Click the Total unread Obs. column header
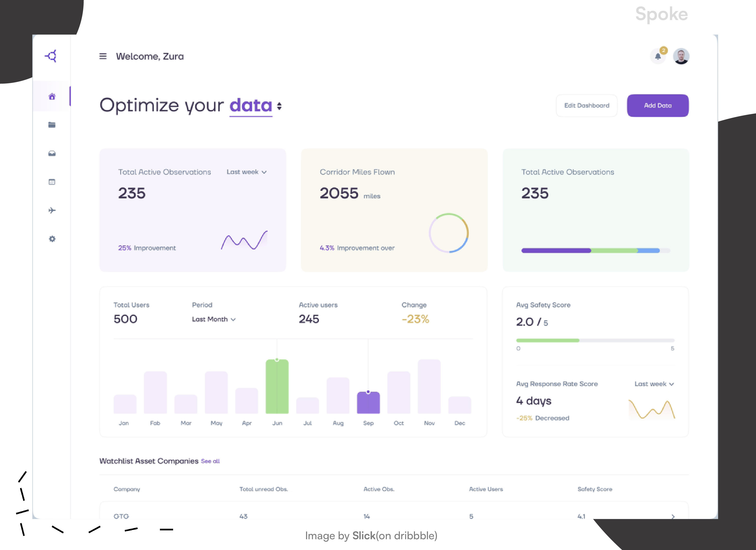The width and height of the screenshot is (756, 550). [x=264, y=489]
